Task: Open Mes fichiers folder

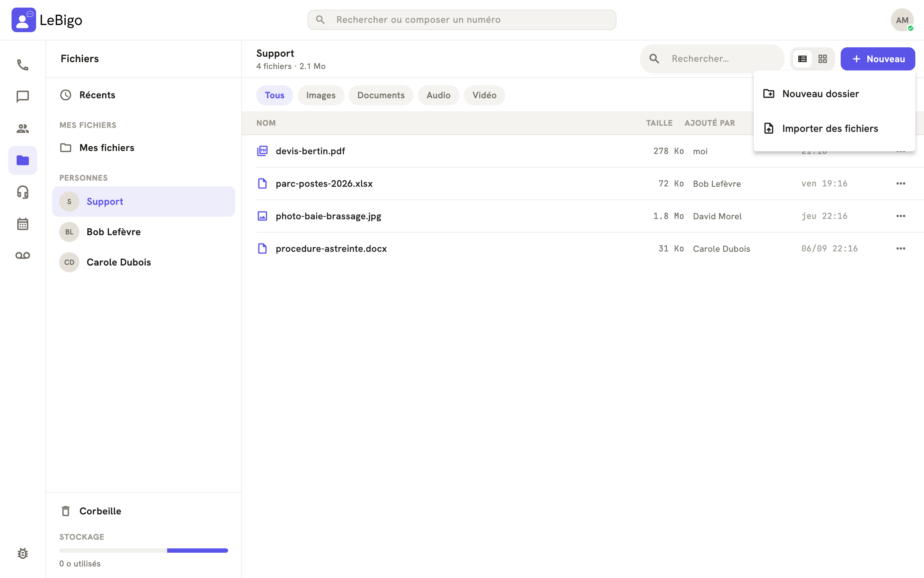Action: 144,147
